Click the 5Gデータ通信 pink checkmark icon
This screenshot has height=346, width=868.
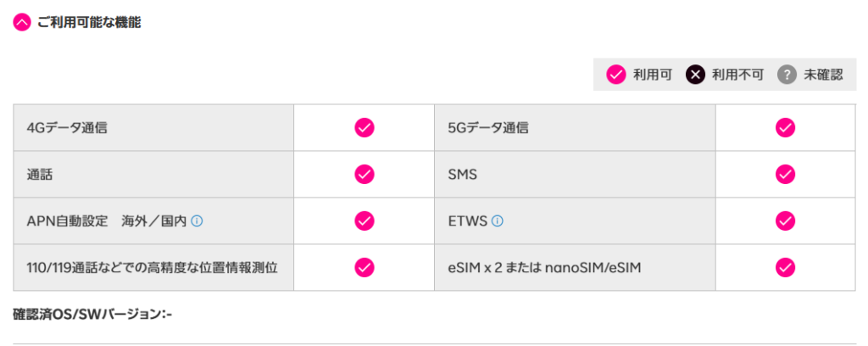pos(786,128)
